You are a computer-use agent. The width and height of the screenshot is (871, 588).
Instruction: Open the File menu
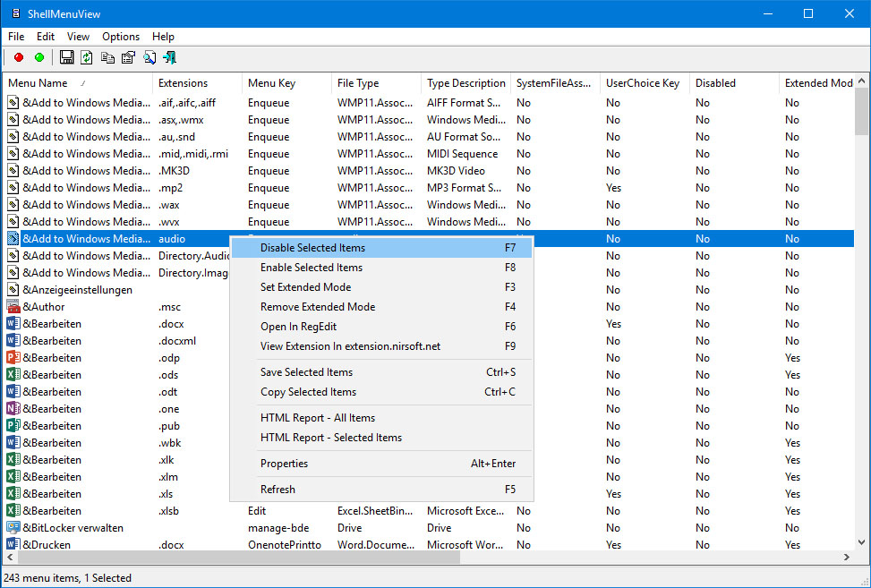16,37
